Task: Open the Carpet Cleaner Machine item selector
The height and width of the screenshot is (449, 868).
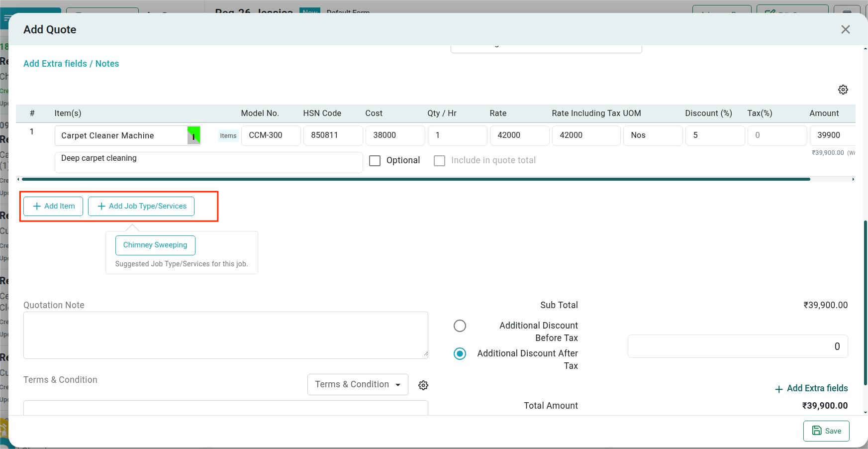Action: coord(122,135)
